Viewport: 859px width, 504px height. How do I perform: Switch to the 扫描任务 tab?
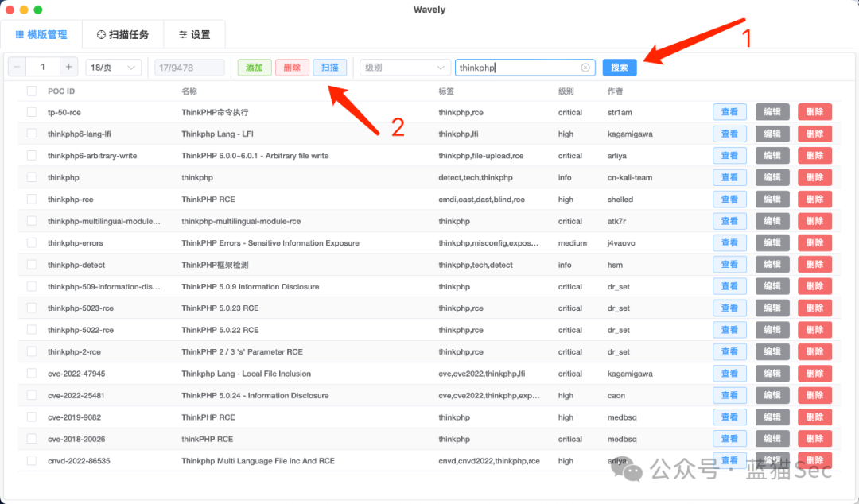[122, 34]
